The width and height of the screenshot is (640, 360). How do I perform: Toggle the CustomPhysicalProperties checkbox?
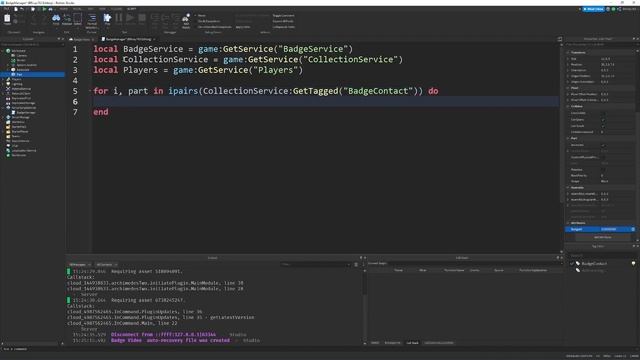point(603,158)
